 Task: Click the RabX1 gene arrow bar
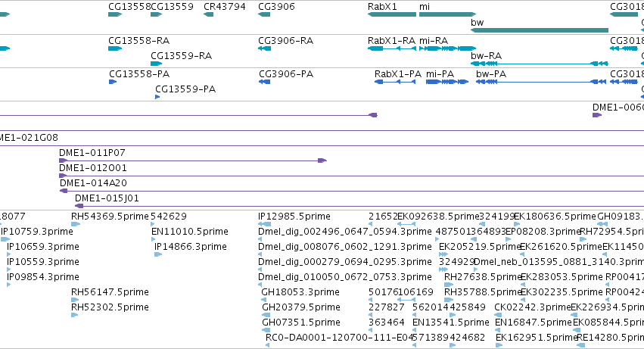click(392, 14)
